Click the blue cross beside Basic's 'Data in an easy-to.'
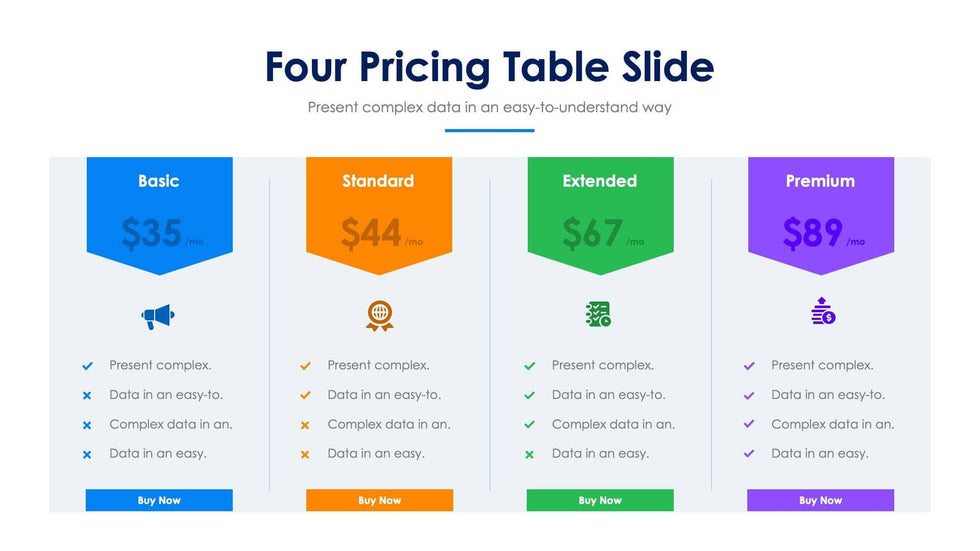The width and height of the screenshot is (980, 551). (x=87, y=396)
